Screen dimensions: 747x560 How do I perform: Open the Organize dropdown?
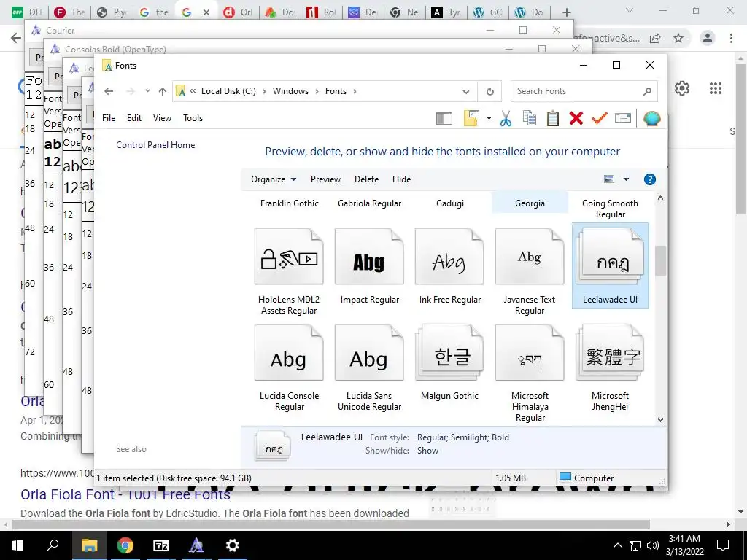click(x=274, y=179)
